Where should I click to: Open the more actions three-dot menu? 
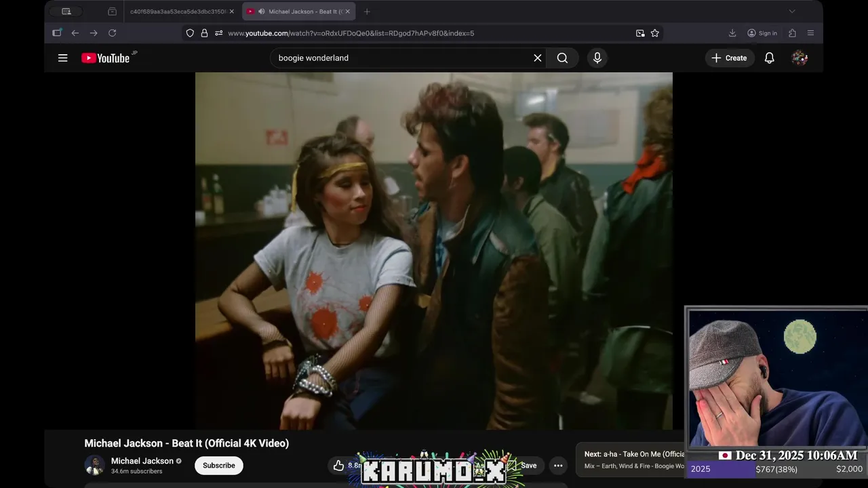coord(558,466)
